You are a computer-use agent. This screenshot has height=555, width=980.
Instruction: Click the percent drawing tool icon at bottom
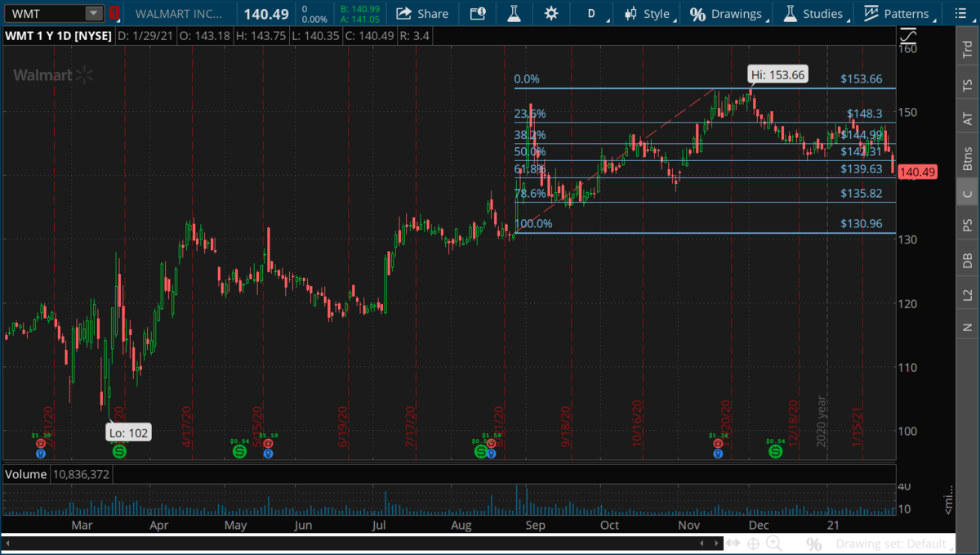pyautogui.click(x=813, y=544)
